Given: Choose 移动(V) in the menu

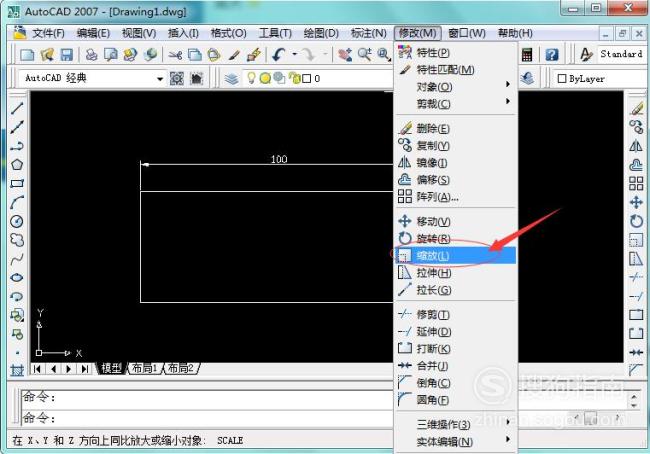Looking at the screenshot, I should pyautogui.click(x=456, y=221).
